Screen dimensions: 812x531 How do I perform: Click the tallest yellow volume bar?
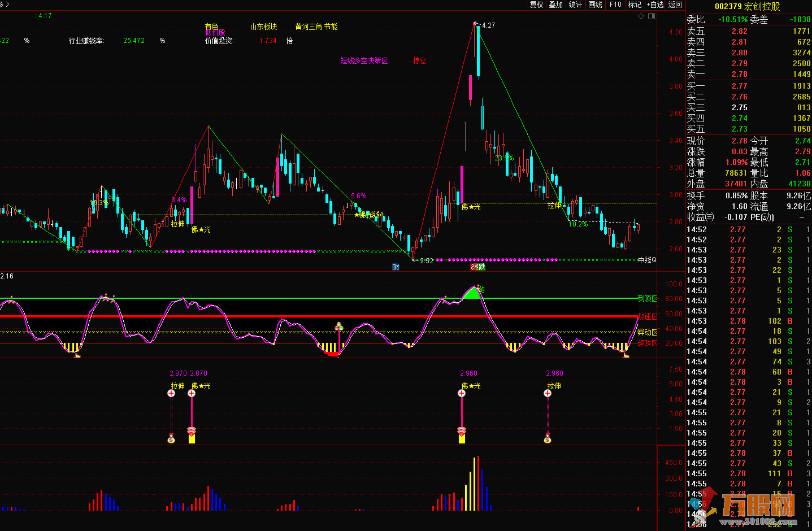point(474,484)
